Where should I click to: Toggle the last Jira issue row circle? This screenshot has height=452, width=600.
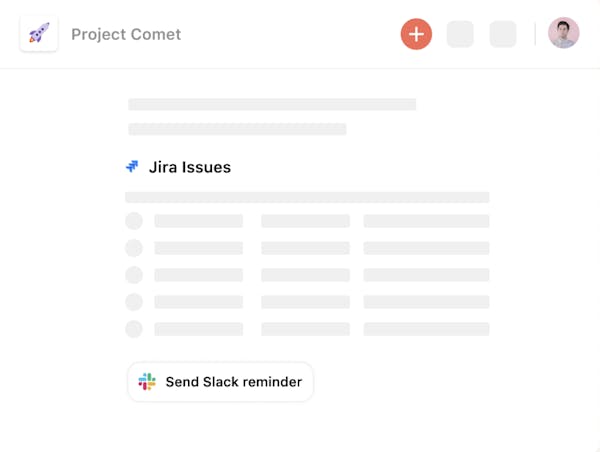tap(134, 328)
